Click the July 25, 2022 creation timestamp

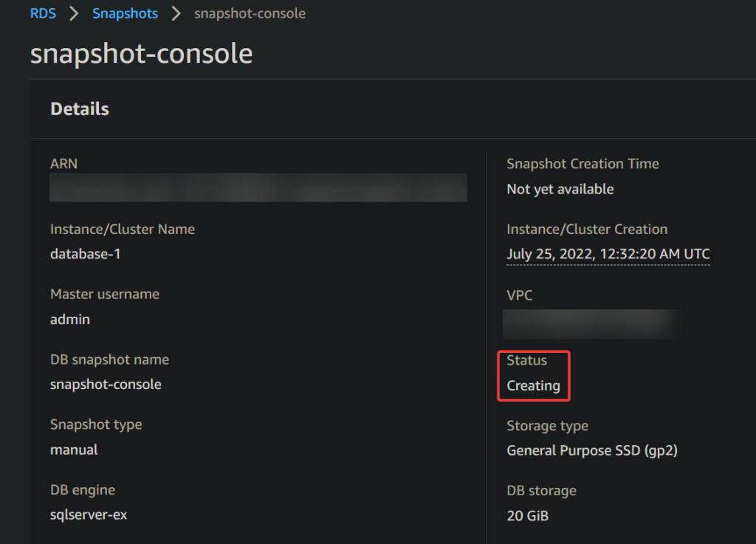pos(608,254)
